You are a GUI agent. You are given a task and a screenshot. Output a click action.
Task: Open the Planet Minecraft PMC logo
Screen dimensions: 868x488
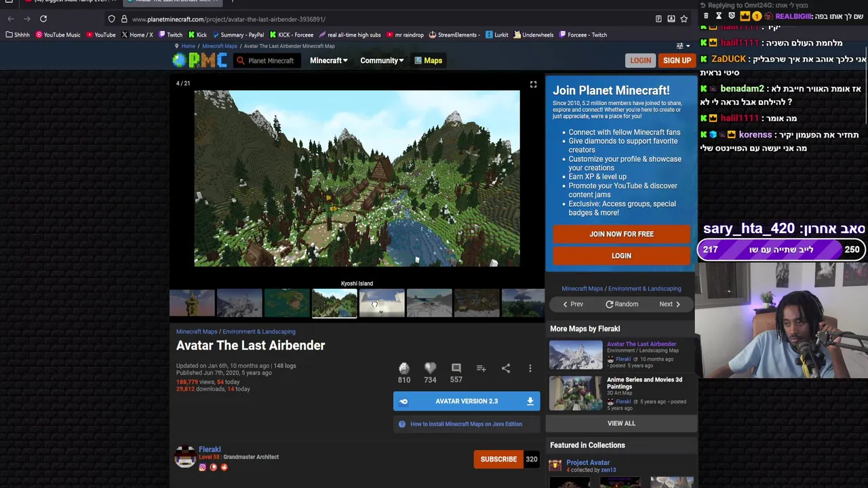click(x=199, y=60)
